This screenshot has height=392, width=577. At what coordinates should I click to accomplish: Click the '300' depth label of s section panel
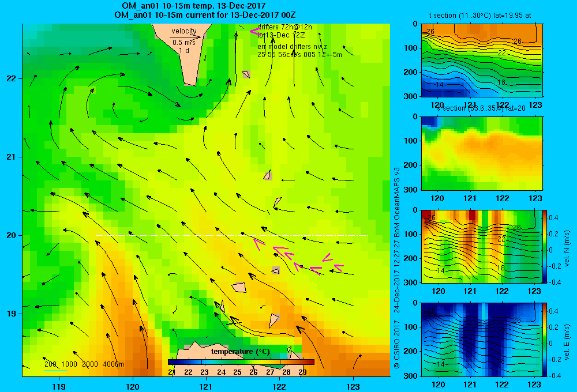pos(411,190)
